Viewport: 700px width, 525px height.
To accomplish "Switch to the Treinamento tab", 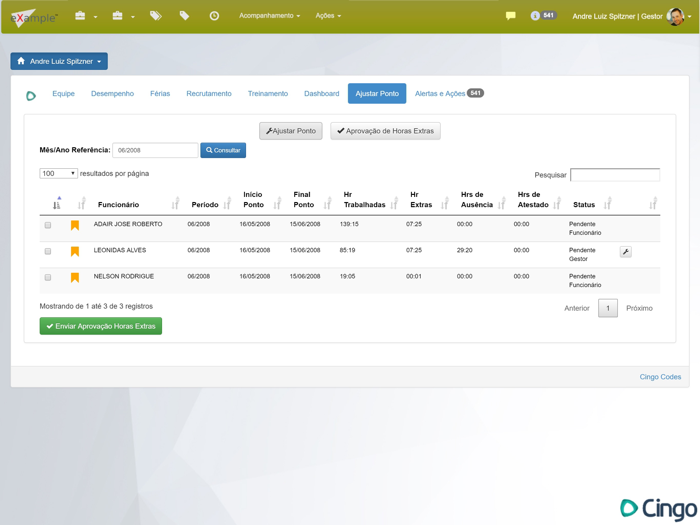I will (268, 94).
